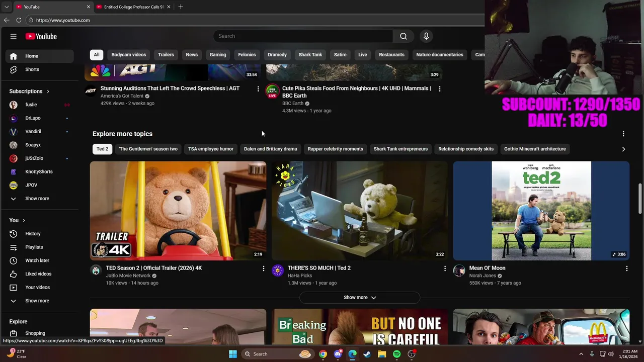Image resolution: width=644 pixels, height=362 pixels.
Task: Open options for Mean Ol' Moon
Action: 626,269
